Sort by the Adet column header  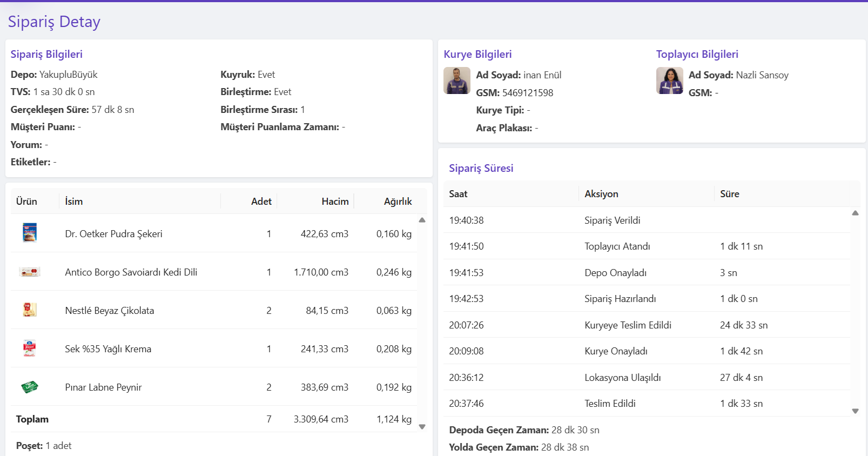pos(261,201)
